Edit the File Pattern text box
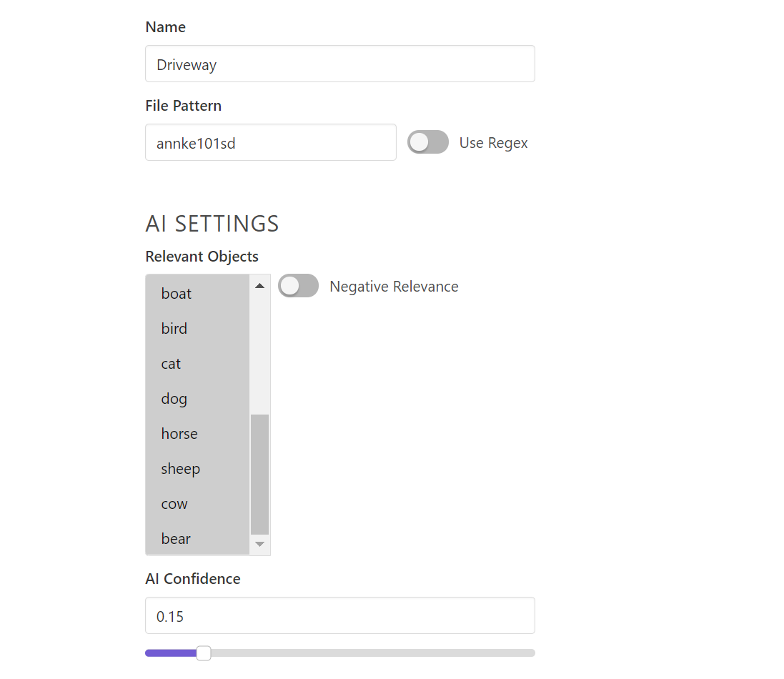The height and width of the screenshot is (679, 784). point(270,142)
